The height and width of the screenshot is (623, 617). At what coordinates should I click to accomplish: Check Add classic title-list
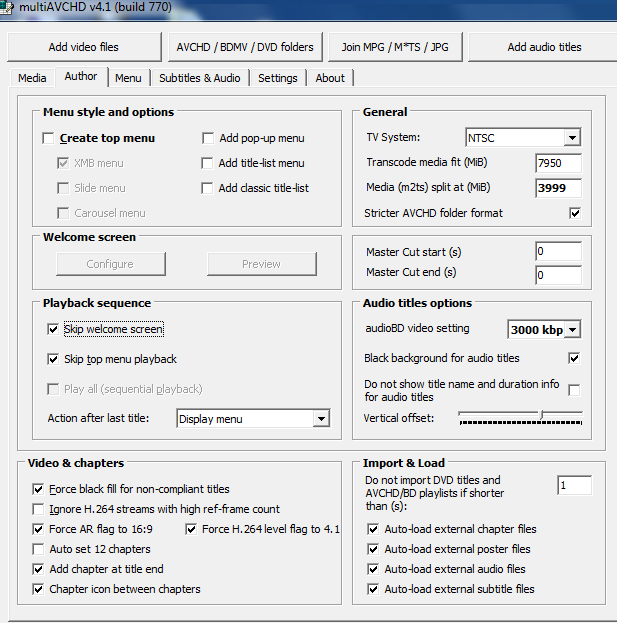point(207,188)
